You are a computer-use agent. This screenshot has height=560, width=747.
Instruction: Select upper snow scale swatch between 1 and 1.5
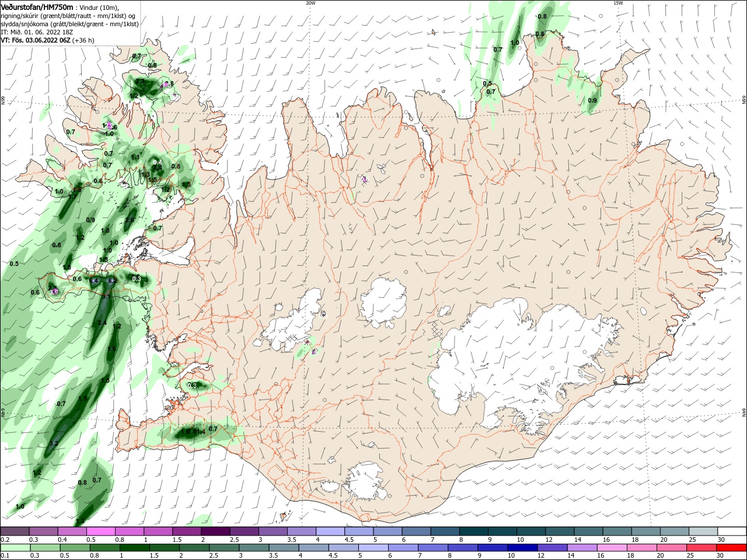158,531
